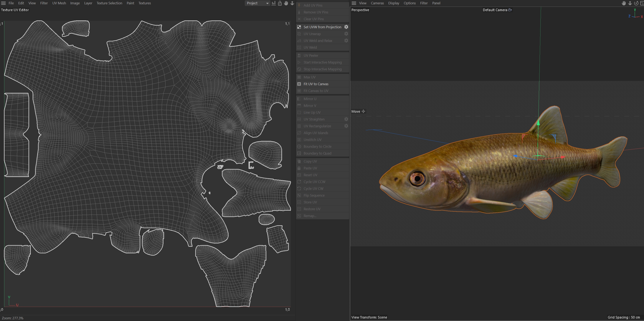Click the green Y-axis arrow handle on fish
Screen dimensions: 644x321
(538, 122)
